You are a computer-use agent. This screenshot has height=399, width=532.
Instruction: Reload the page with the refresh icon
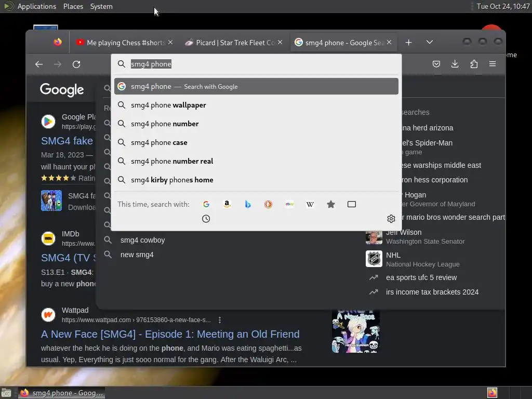76,64
